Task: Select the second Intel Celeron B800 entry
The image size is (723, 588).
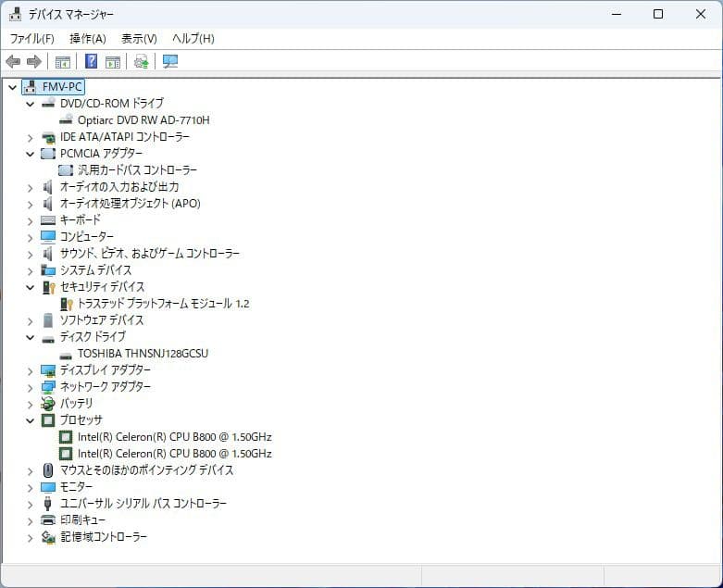Action: tap(174, 454)
